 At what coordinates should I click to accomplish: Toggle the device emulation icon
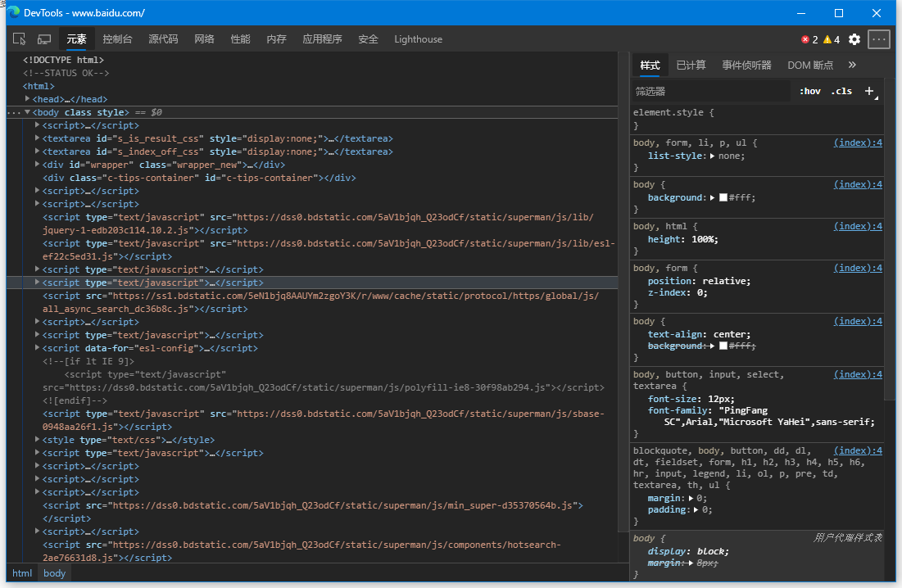[44, 39]
